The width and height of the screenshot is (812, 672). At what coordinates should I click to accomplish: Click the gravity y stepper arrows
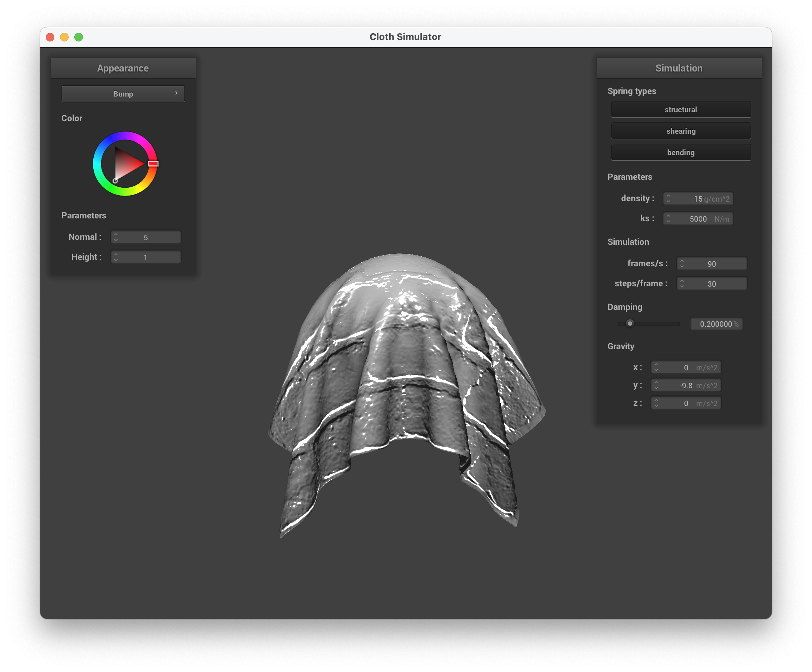656,385
